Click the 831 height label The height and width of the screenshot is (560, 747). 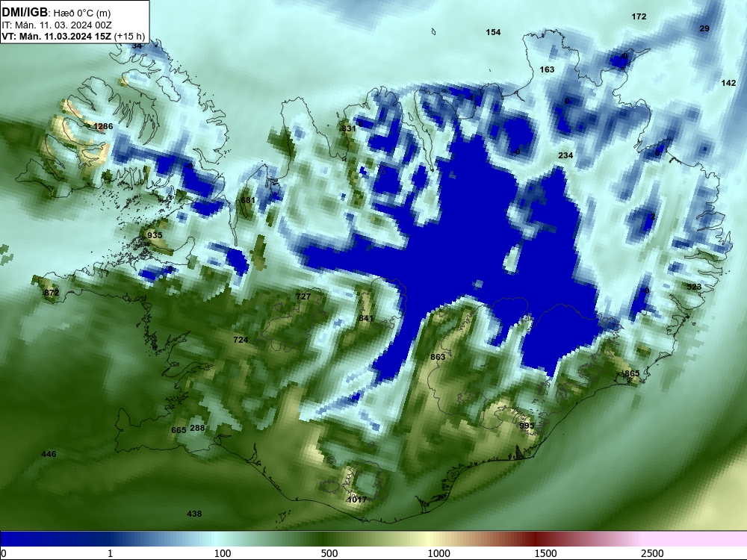[x=349, y=128]
